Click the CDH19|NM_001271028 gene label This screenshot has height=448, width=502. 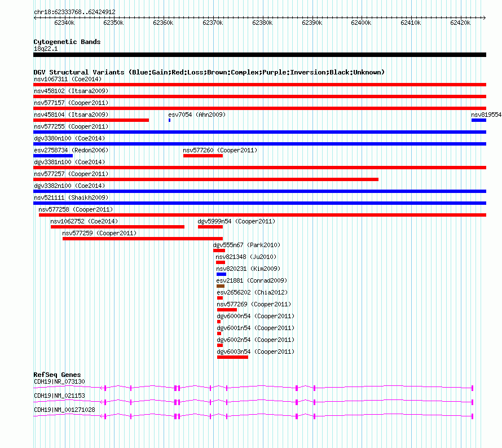coord(64,410)
